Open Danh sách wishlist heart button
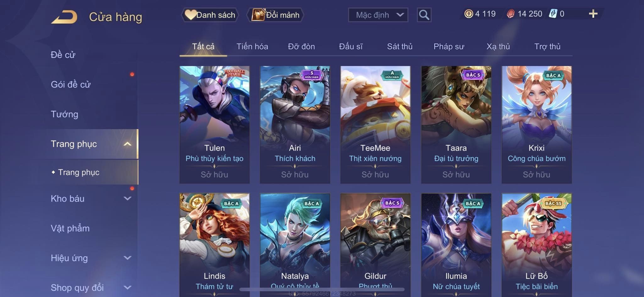 (x=210, y=15)
